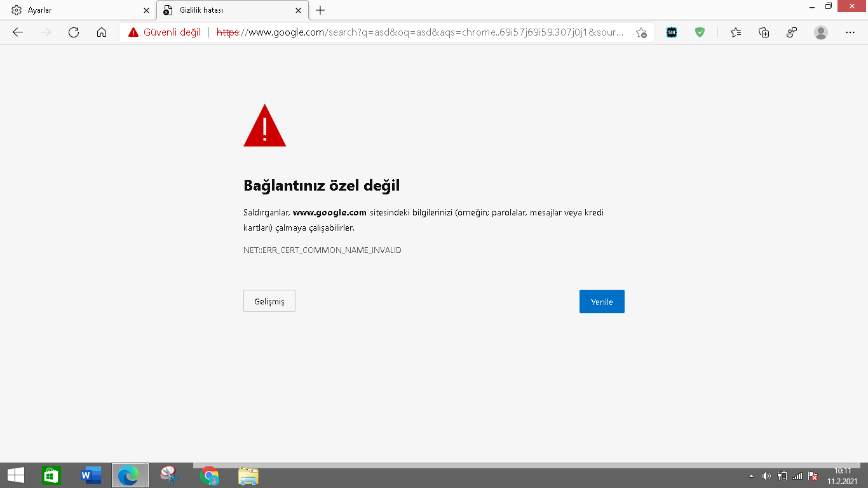
Task: Click the Güvenli değil security label
Action: click(172, 32)
